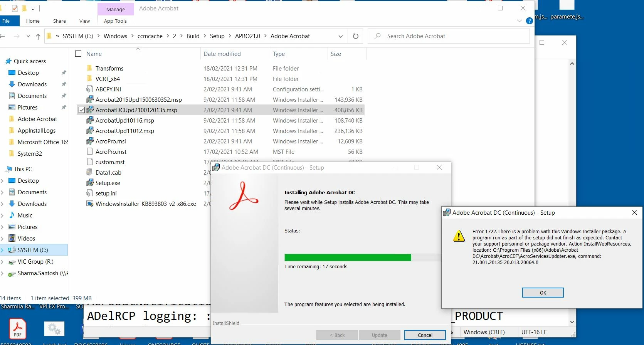Close the Error 1722 dialog with X

(634, 212)
